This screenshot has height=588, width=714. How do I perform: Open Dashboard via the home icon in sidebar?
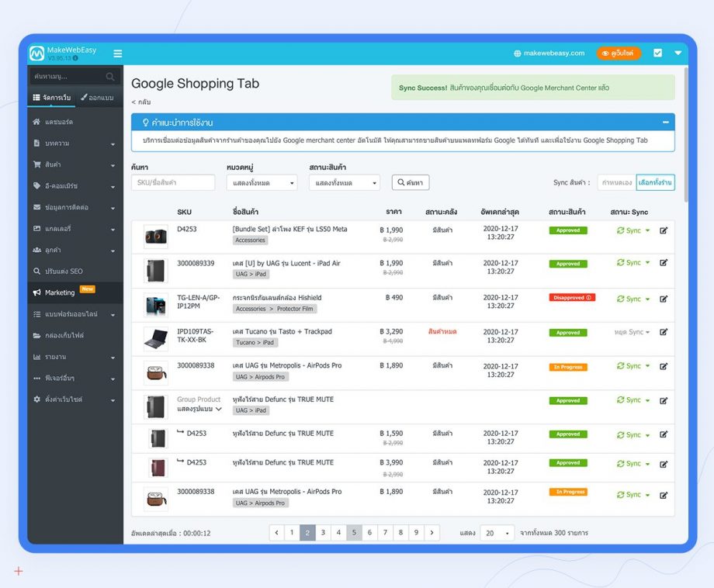37,123
